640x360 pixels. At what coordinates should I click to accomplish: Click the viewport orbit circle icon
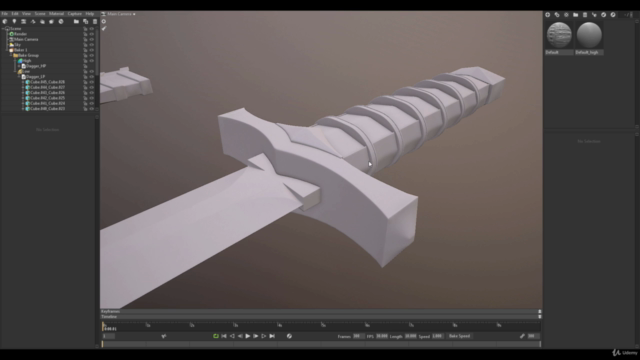pyautogui.click(x=104, y=22)
